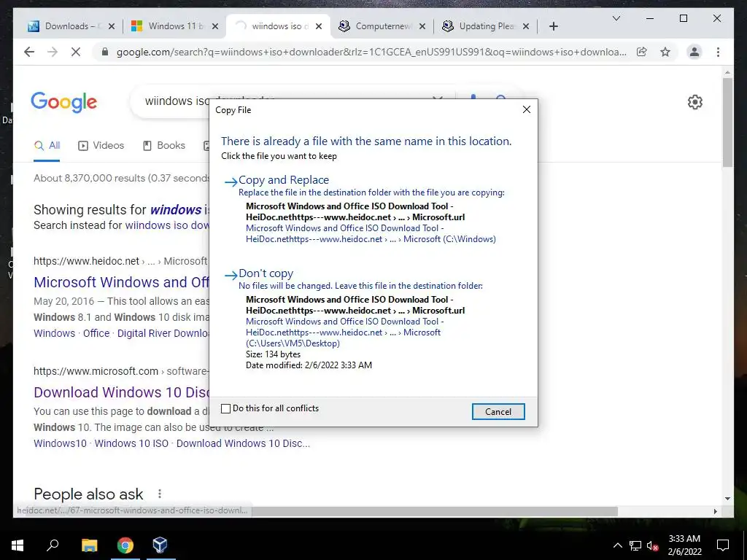Open Google settings gear icon
747x560 pixels.
tap(694, 102)
